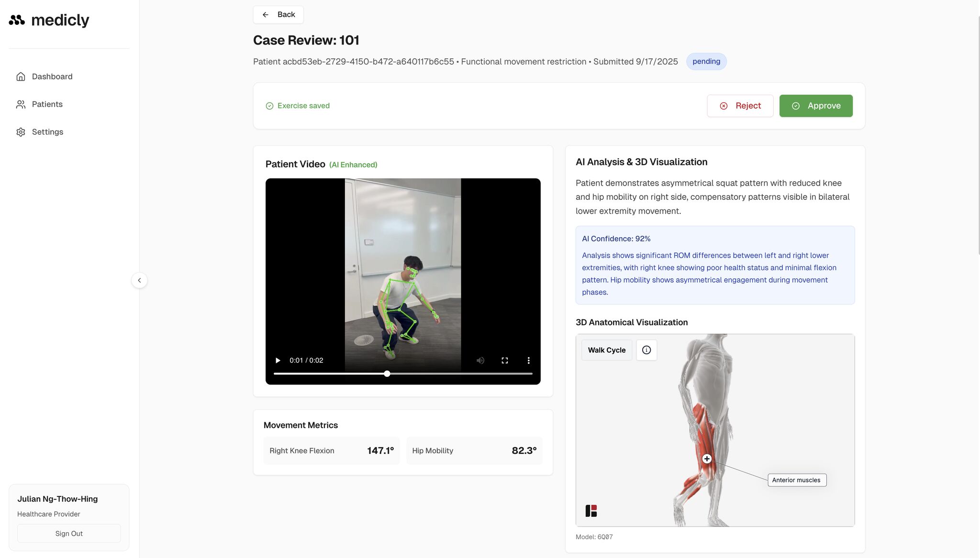
Task: Approve the case review
Action: click(815, 106)
